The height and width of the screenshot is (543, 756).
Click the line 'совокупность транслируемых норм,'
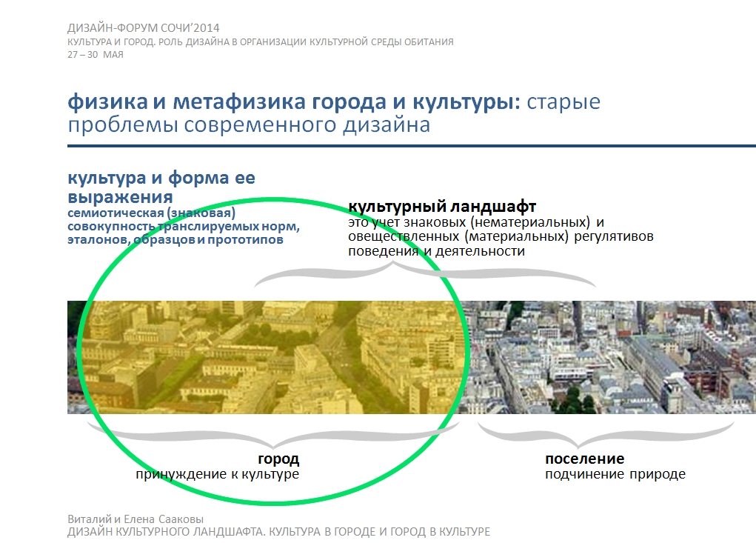click(184, 226)
